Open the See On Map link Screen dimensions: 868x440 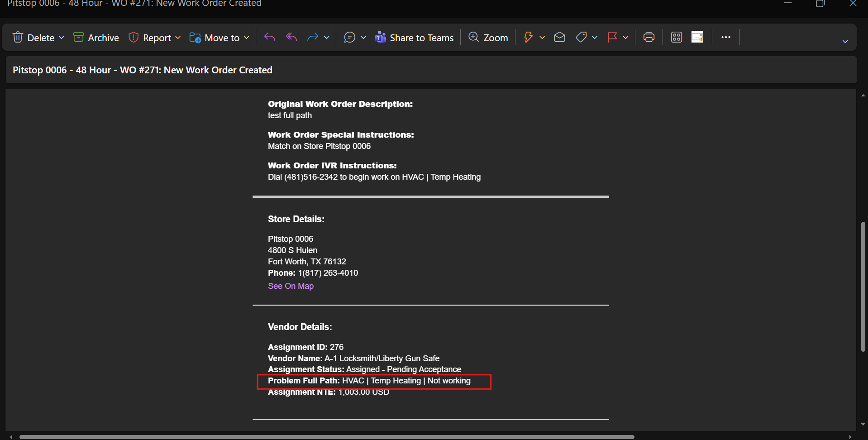(291, 286)
